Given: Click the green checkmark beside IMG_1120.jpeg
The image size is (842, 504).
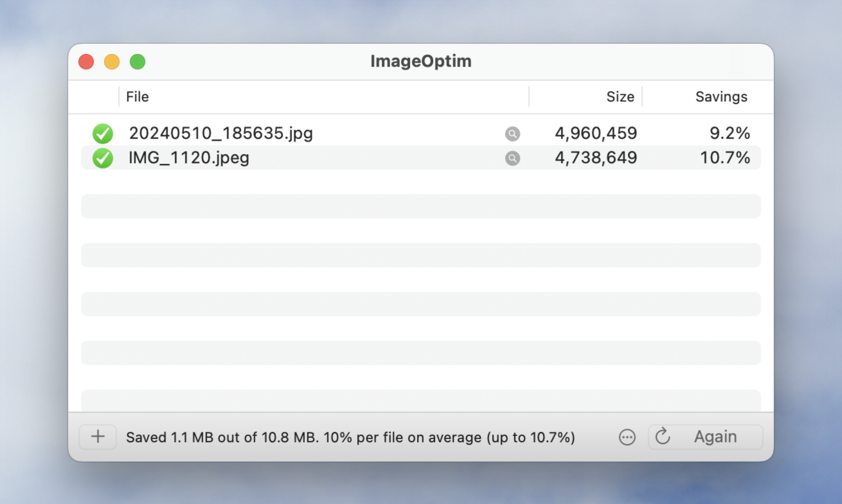Looking at the screenshot, I should tap(103, 158).
